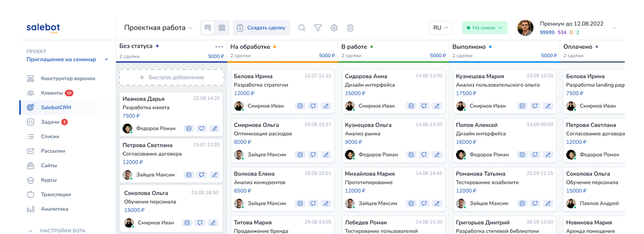The height and width of the screenshot is (234, 644).
Task: Open the Списки section
Action: (x=50, y=136)
